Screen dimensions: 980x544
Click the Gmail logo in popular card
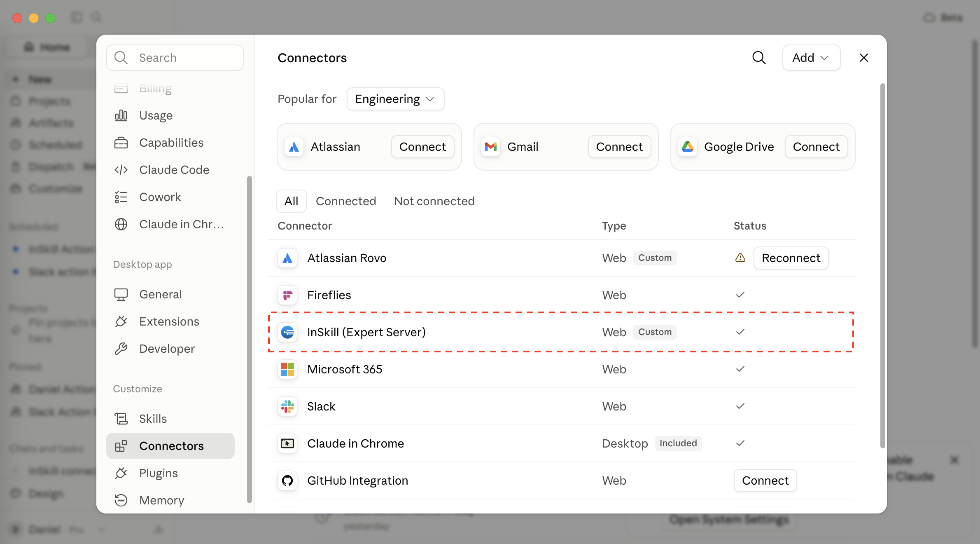pos(491,147)
